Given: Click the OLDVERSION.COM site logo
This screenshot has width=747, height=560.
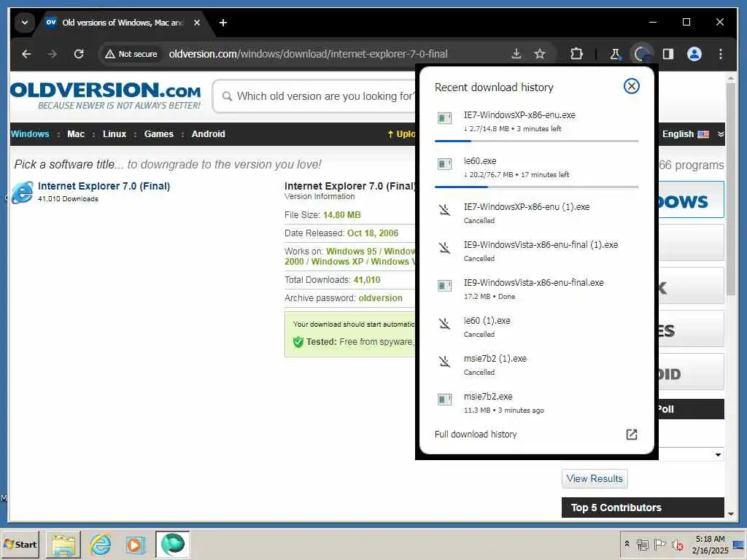Looking at the screenshot, I should [105, 96].
